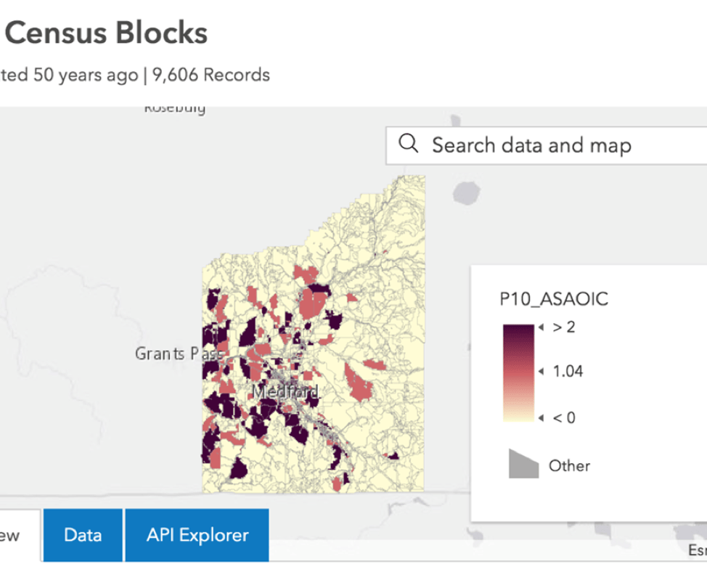The height and width of the screenshot is (588, 707).
Task: Click the P10_ASAOIC legend title
Action: [554, 299]
